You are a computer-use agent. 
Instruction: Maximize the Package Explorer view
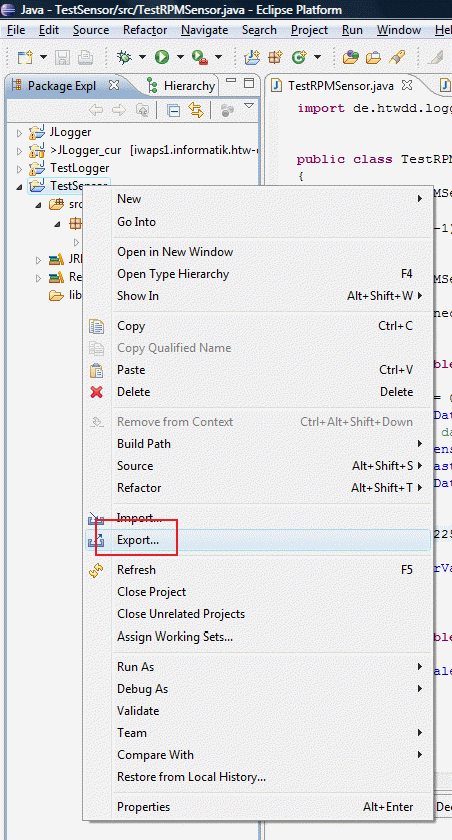pyautogui.click(x=248, y=82)
